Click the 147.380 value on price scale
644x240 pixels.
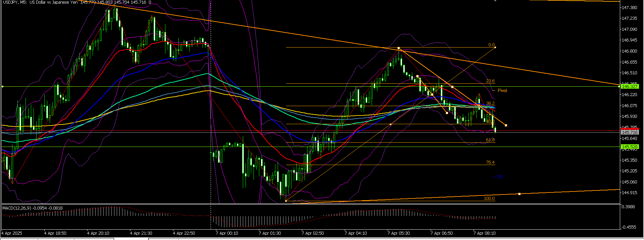pyautogui.click(x=629, y=8)
